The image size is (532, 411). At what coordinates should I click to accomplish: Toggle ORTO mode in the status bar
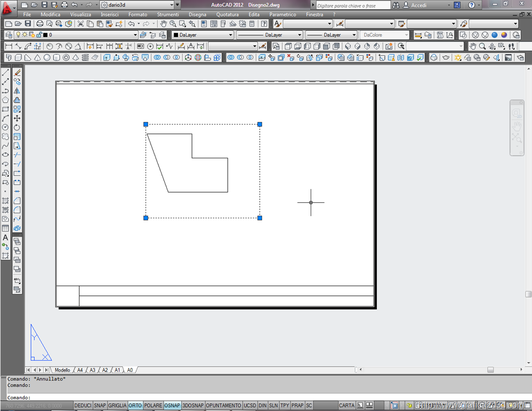click(135, 406)
